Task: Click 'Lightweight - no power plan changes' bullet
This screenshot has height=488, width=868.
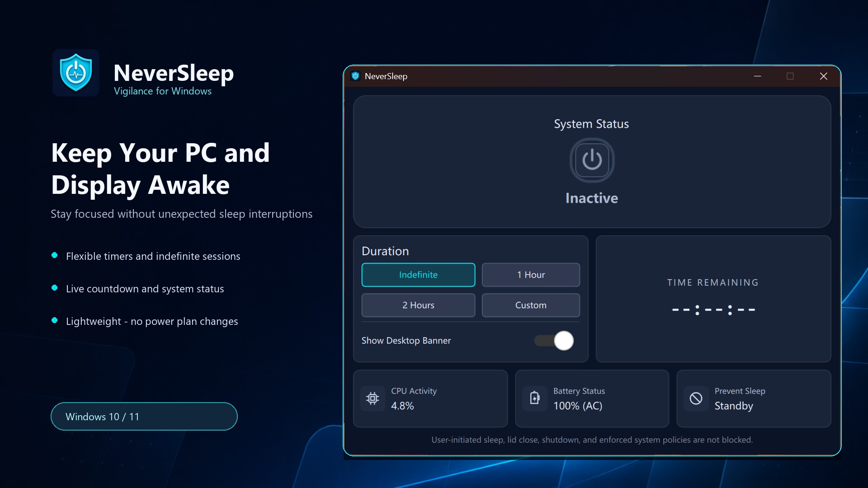Action: point(152,321)
